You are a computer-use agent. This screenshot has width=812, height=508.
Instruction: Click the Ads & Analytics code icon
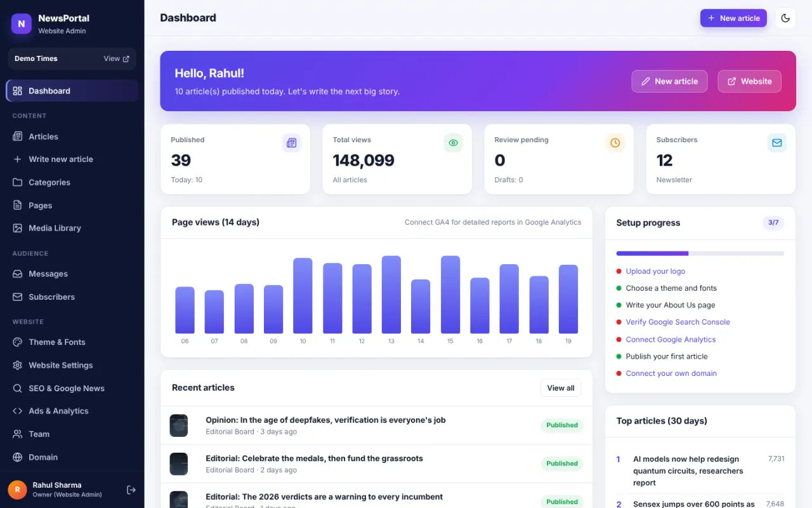tap(17, 411)
